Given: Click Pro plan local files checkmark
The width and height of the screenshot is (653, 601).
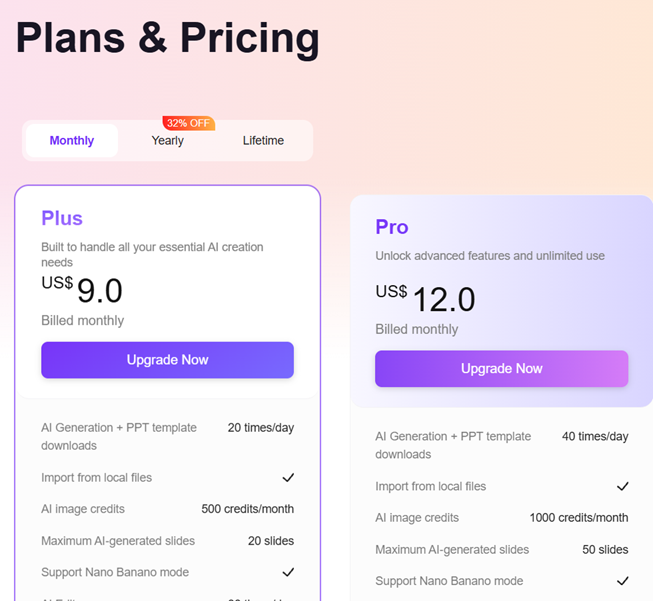Looking at the screenshot, I should coord(622,487).
